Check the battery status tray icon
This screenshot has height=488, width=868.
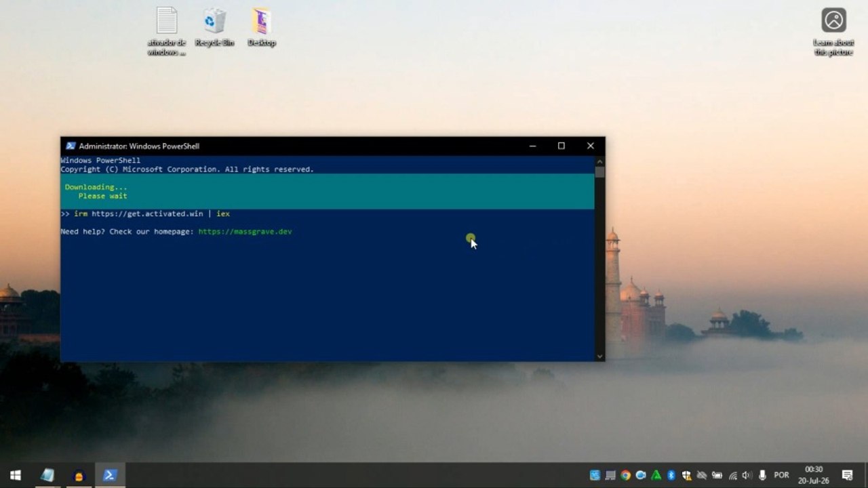[x=717, y=475]
